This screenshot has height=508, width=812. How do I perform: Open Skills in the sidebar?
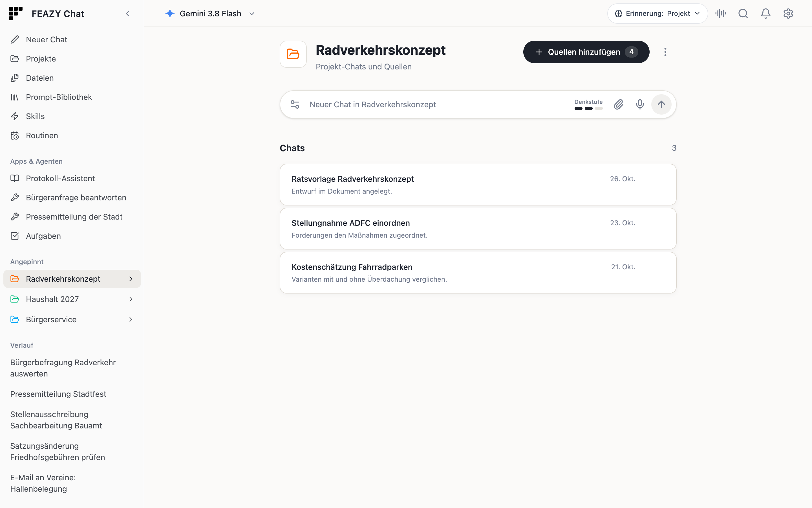pyautogui.click(x=72, y=116)
